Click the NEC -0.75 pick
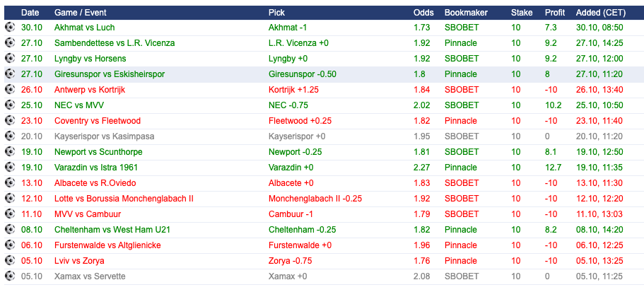 click(288, 105)
